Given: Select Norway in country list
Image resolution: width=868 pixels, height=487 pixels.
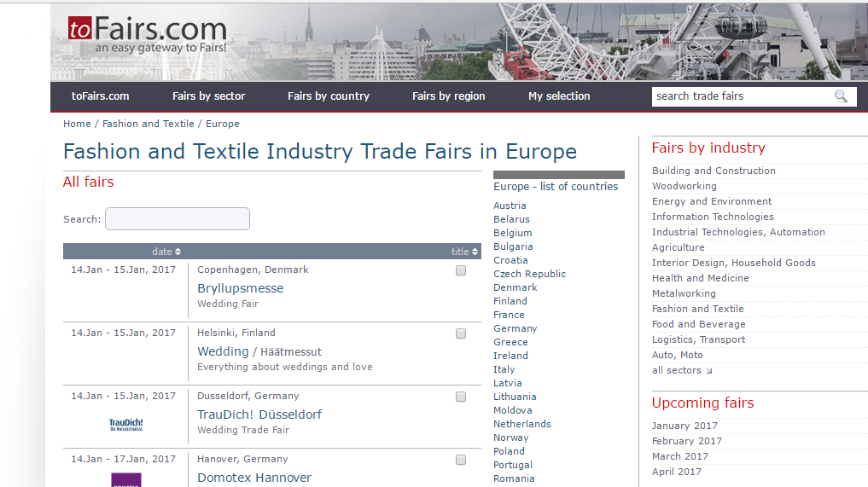Looking at the screenshot, I should pyautogui.click(x=511, y=438).
